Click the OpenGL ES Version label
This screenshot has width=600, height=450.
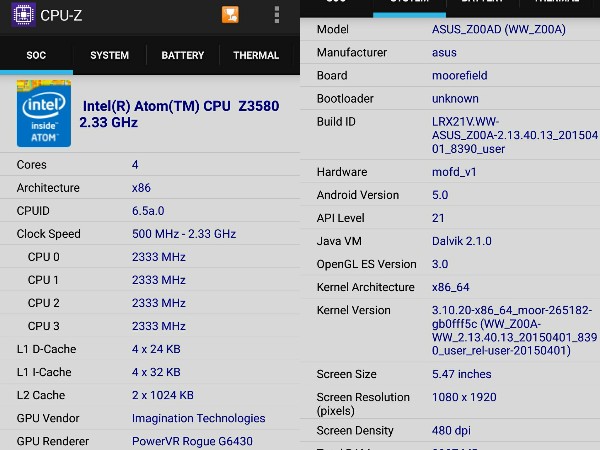[x=366, y=264]
